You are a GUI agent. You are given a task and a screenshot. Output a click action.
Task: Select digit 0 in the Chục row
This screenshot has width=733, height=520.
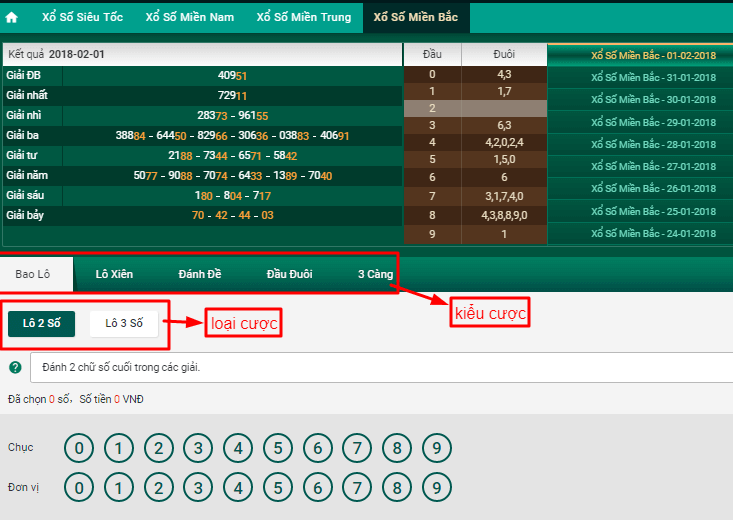tap(79, 448)
